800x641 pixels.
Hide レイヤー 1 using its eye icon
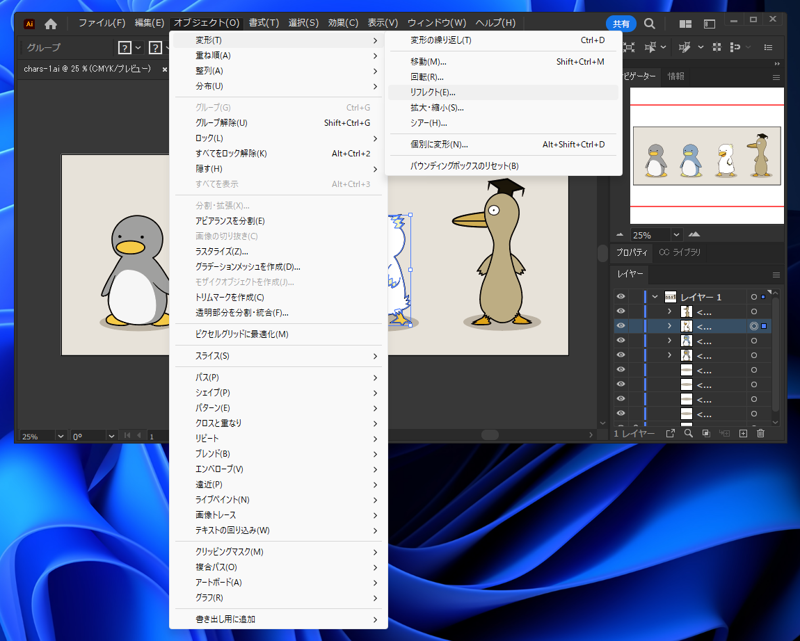click(620, 297)
